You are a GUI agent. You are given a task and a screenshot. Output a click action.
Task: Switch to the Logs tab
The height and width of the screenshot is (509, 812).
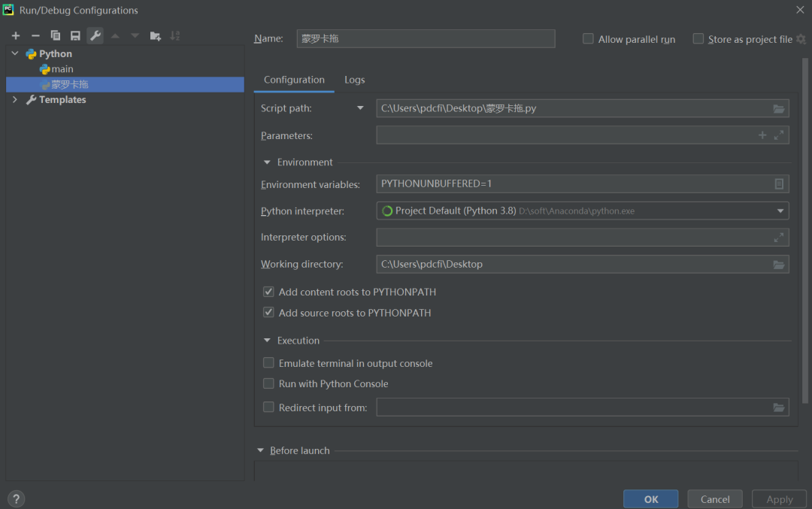[x=355, y=80]
